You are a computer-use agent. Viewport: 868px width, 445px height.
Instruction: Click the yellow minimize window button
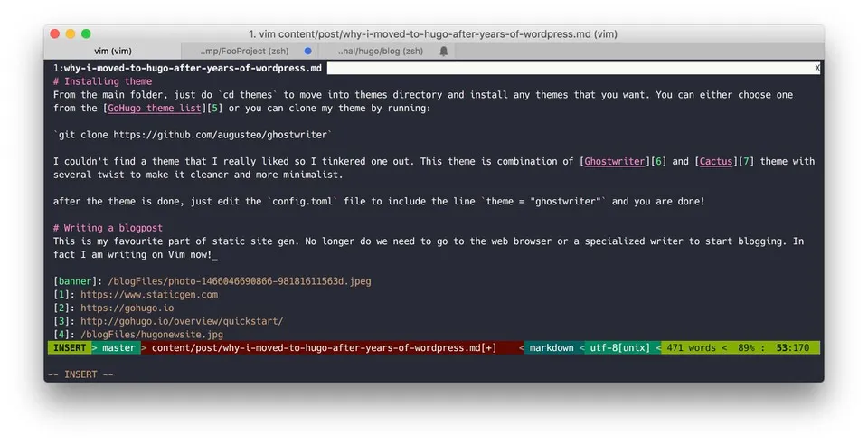pyautogui.click(x=71, y=33)
